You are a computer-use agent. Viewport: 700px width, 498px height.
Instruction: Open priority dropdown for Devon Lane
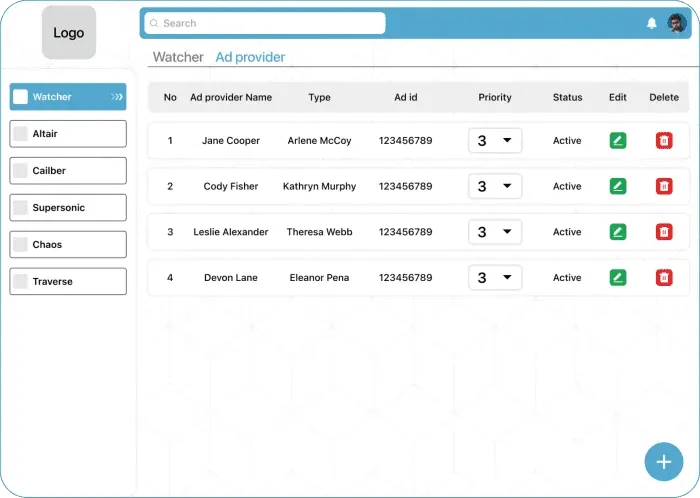pyautogui.click(x=495, y=277)
